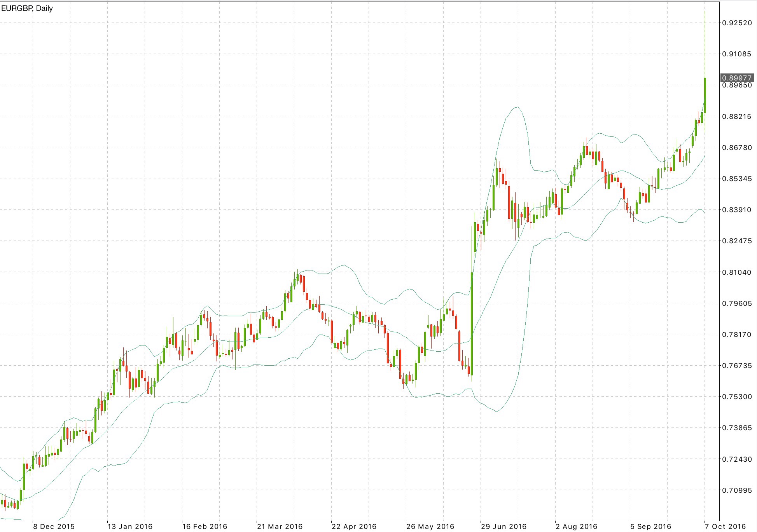The image size is (757, 532).
Task: Click the 13 Jan 2016 date label
Action: coord(130,527)
